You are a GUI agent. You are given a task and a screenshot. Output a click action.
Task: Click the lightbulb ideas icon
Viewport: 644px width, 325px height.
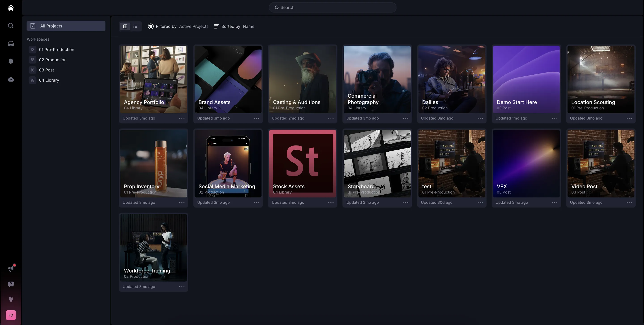11,299
